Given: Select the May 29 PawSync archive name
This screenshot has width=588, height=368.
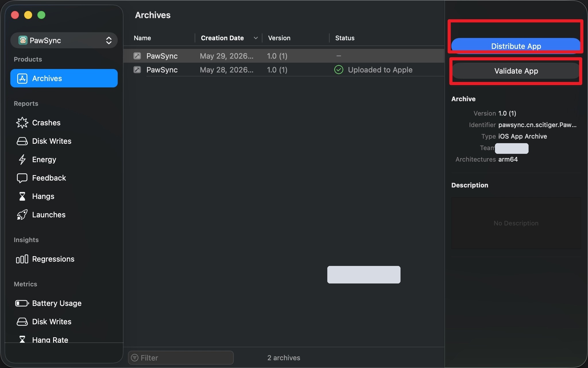Looking at the screenshot, I should [x=162, y=56].
